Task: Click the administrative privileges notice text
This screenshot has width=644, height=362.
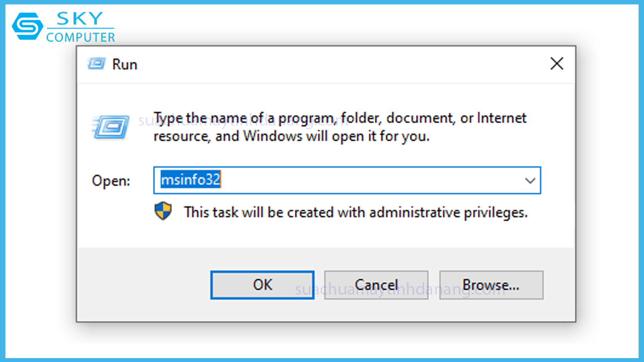Action: pyautogui.click(x=355, y=212)
